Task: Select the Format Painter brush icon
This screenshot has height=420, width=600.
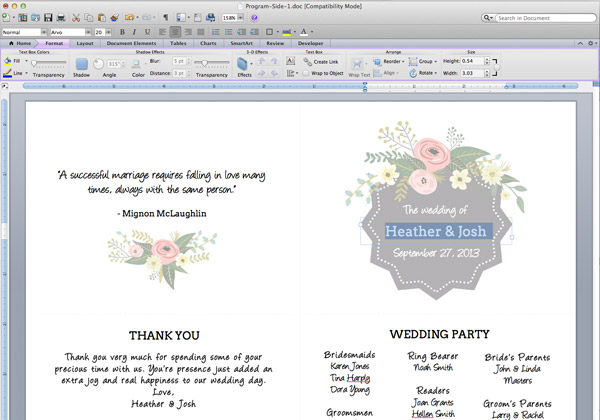Action: tap(114, 18)
